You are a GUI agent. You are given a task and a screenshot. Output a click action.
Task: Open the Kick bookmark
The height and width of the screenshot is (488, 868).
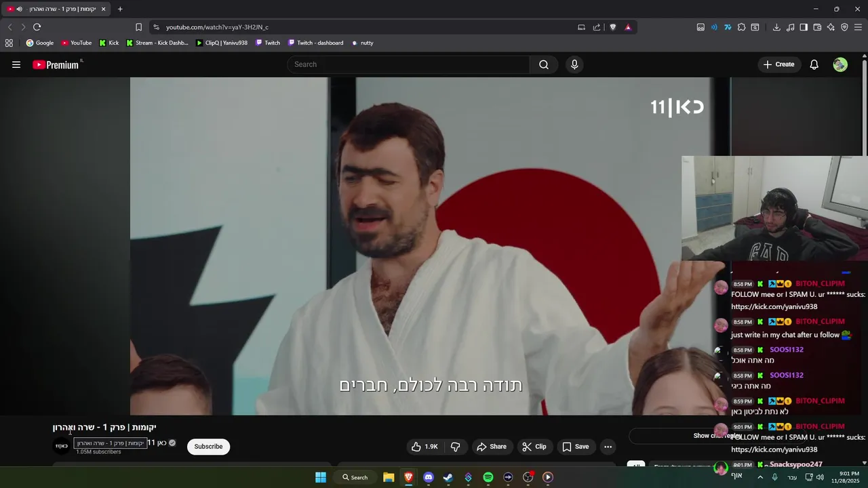[108, 43]
